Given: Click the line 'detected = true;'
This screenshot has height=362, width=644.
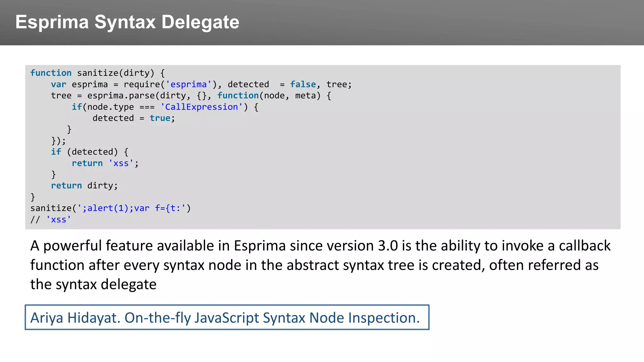Looking at the screenshot, I should point(134,118).
